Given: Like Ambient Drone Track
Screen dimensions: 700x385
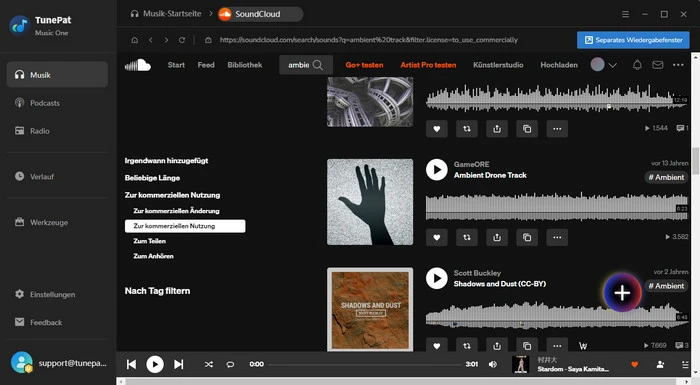Looking at the screenshot, I should 437,237.
